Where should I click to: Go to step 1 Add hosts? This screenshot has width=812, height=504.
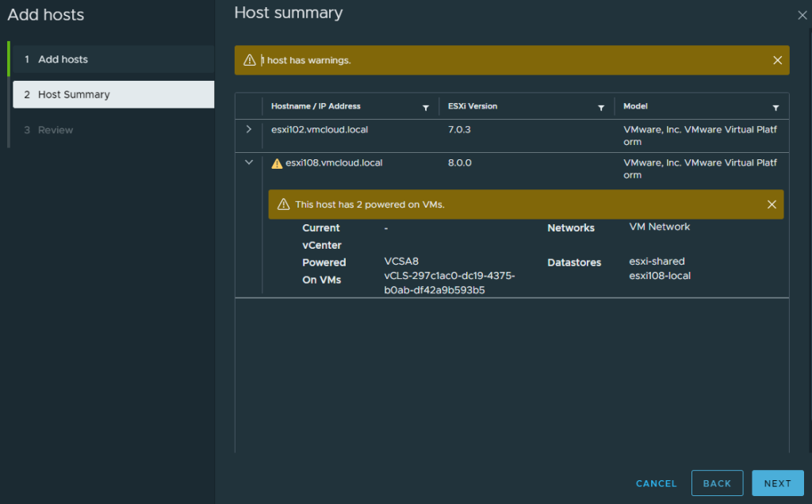[x=63, y=59]
